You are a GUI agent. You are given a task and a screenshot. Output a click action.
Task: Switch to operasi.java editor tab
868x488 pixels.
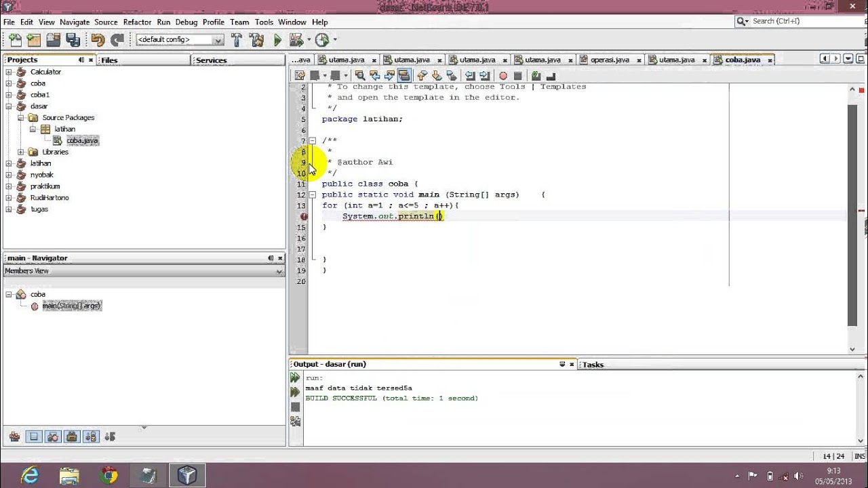pyautogui.click(x=610, y=60)
